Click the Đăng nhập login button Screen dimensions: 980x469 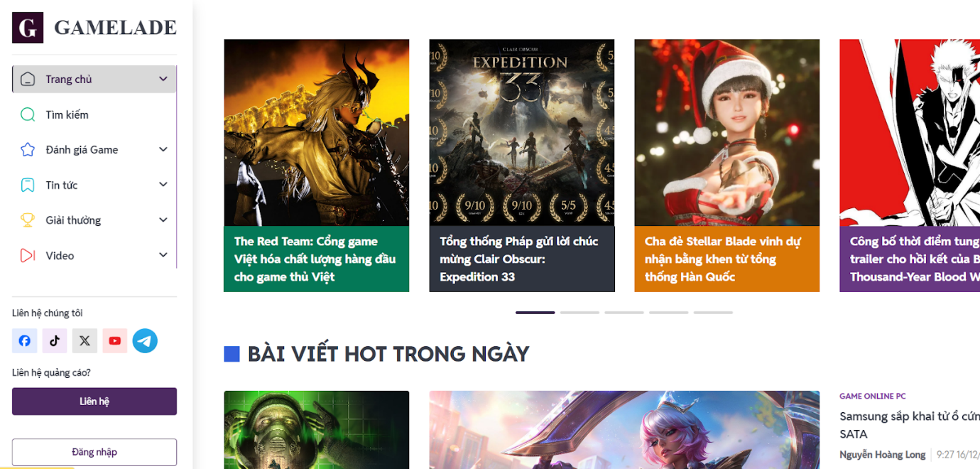(94, 452)
